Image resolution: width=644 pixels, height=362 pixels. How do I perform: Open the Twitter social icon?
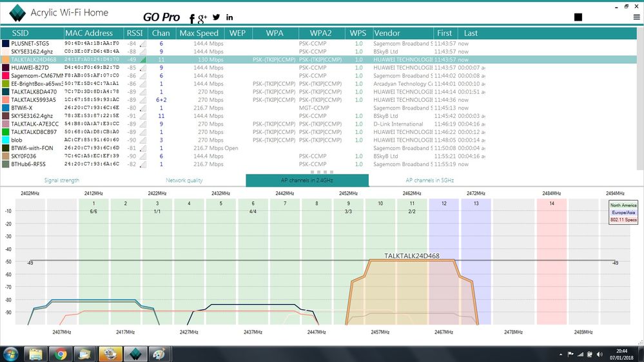[x=216, y=17]
